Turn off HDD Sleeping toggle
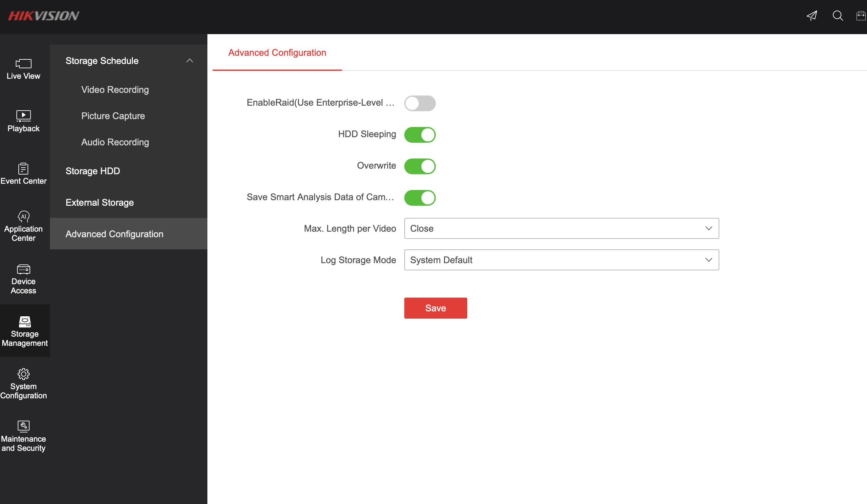Image resolution: width=867 pixels, height=504 pixels. pyautogui.click(x=419, y=135)
